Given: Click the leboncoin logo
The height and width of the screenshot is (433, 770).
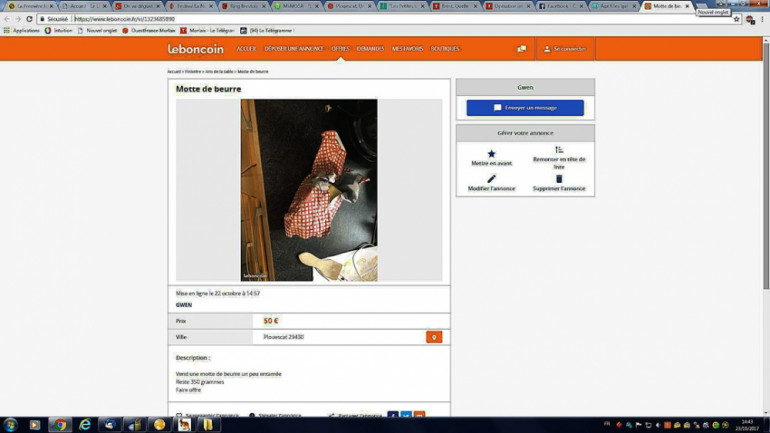Looking at the screenshot, I should click(196, 49).
